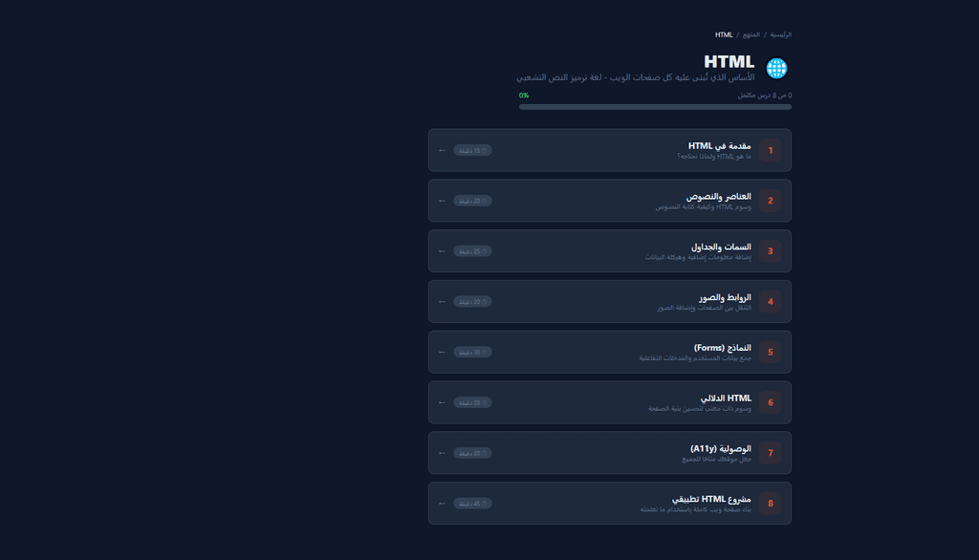The width and height of the screenshot is (979, 560).
Task: Open the السمات والجداول lesson card
Action: 609,251
